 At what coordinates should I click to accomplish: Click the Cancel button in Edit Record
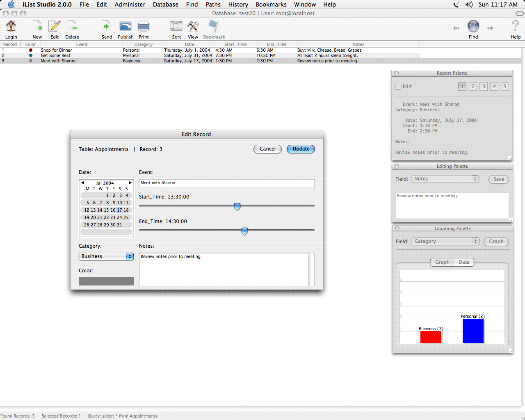coord(267,149)
